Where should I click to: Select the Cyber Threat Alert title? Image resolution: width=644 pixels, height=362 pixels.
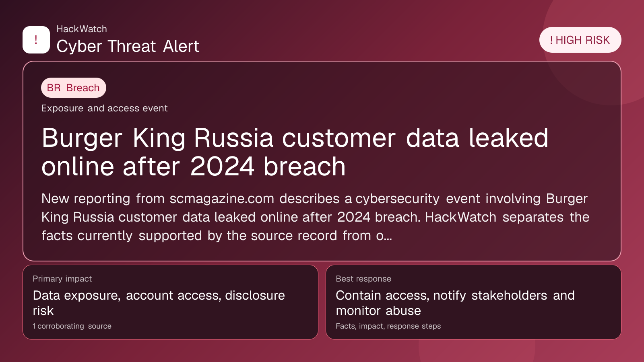(128, 46)
